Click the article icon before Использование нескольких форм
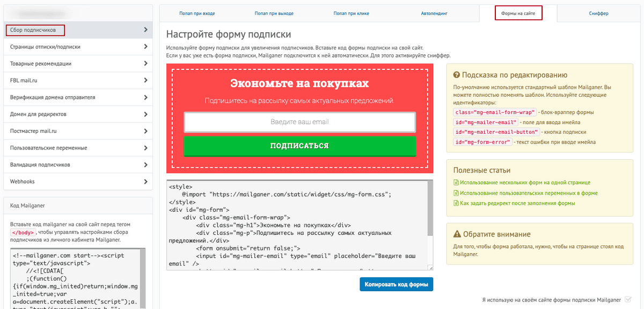 click(x=456, y=183)
